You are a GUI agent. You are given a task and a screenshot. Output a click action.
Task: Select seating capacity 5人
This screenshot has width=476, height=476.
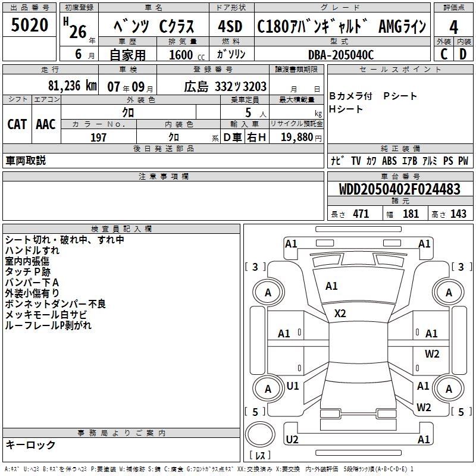point(255,113)
